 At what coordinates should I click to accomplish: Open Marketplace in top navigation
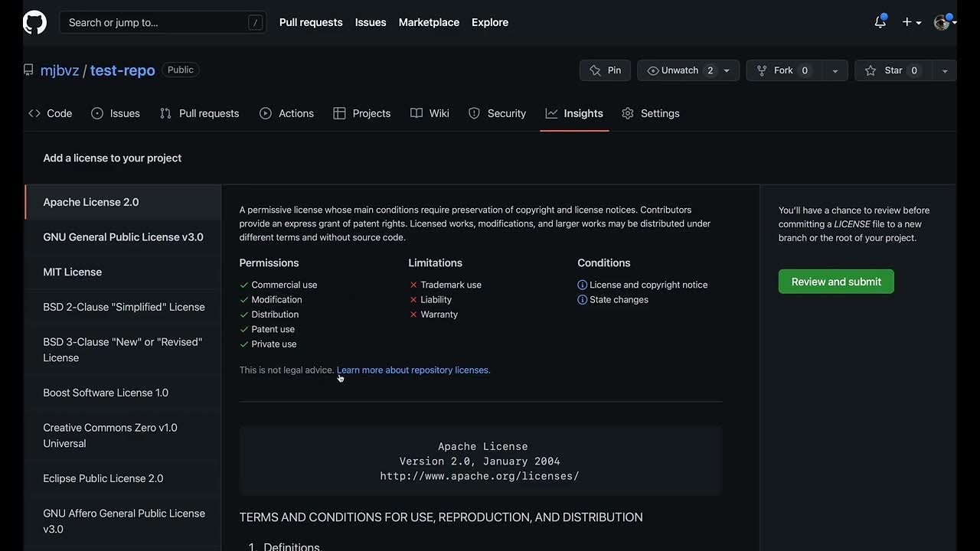429,22
